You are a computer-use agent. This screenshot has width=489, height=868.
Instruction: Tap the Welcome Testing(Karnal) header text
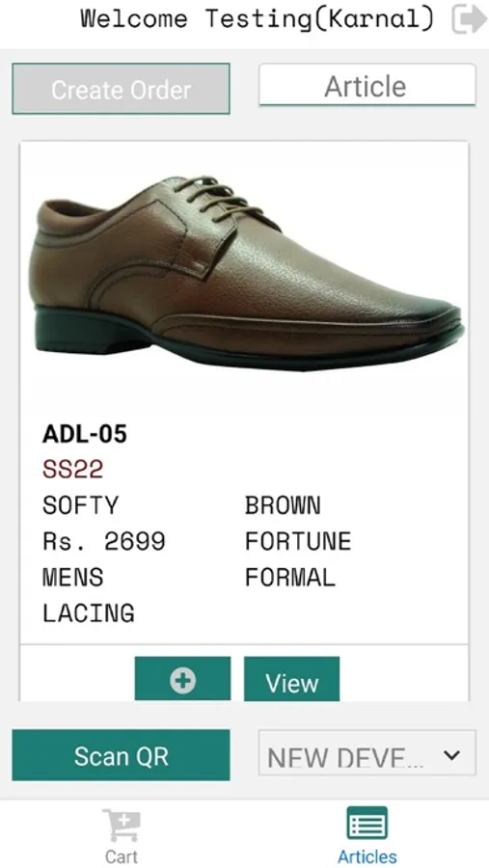click(x=258, y=19)
